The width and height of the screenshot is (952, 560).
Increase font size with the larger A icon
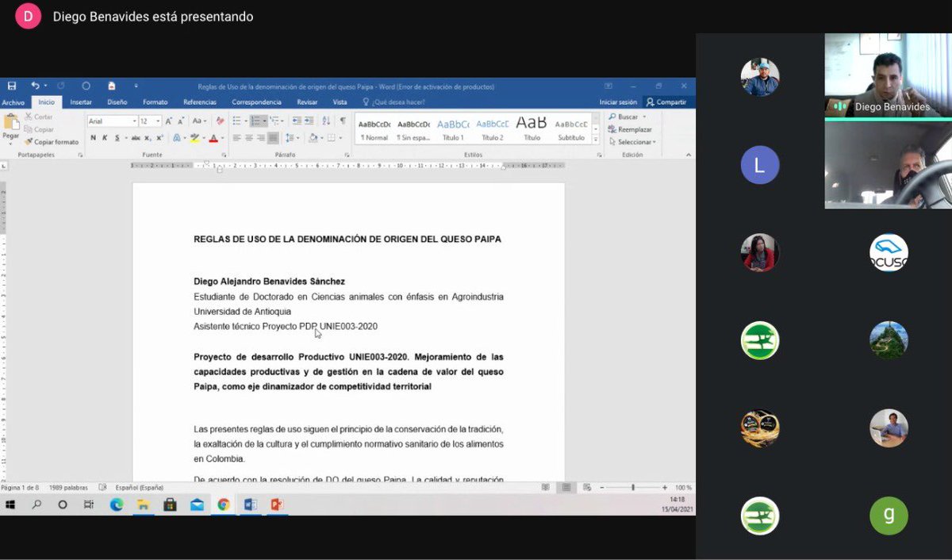point(168,121)
